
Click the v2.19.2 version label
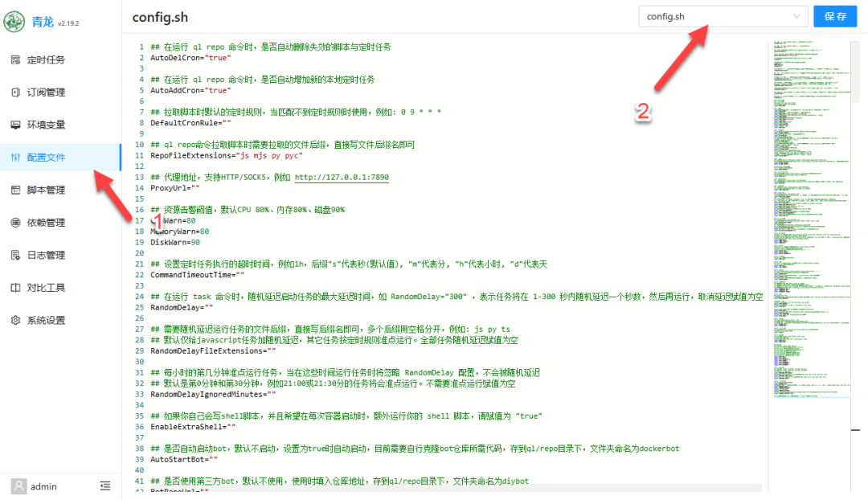68,23
